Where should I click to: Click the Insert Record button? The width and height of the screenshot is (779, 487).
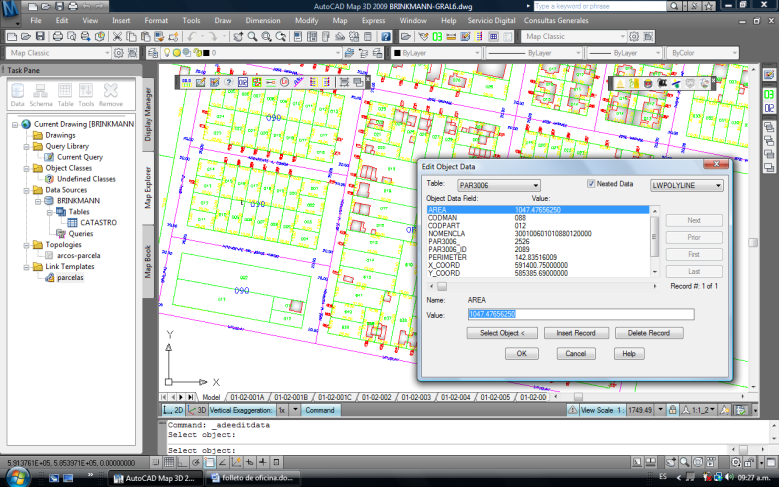(x=576, y=333)
